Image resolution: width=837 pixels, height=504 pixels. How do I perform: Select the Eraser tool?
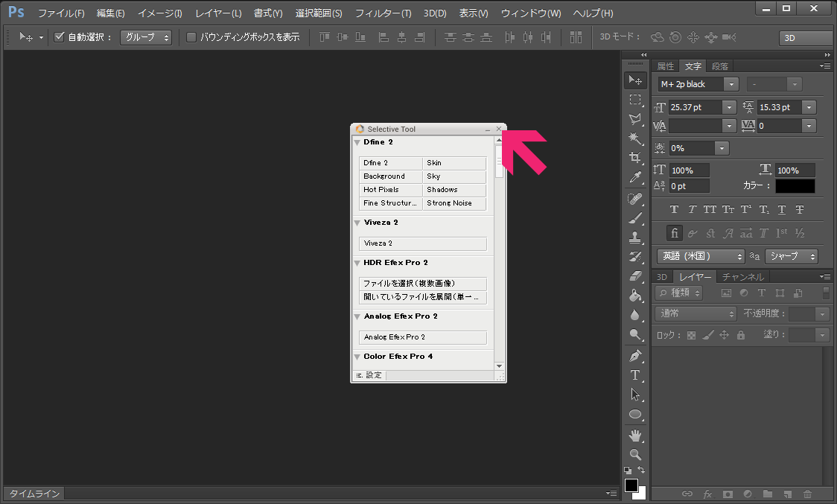coord(634,276)
